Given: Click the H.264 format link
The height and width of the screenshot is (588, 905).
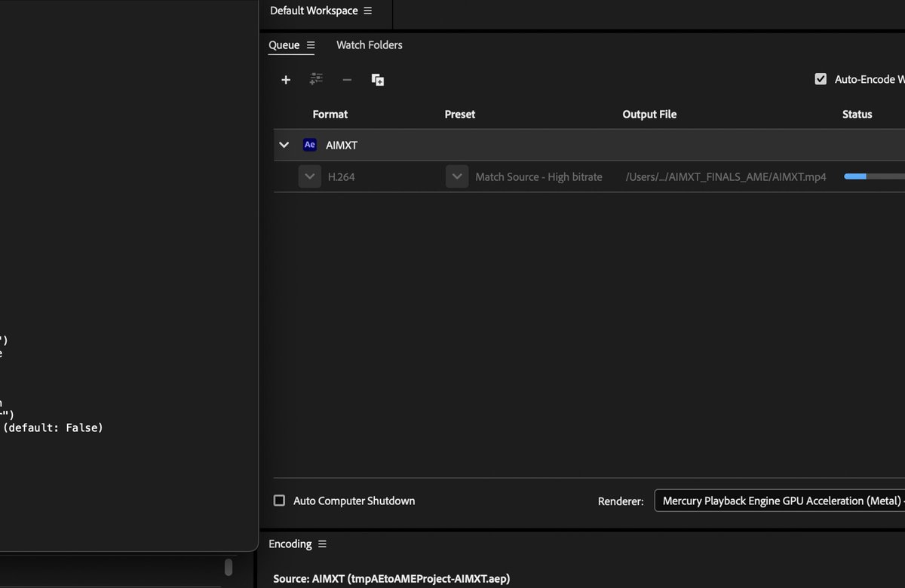Looking at the screenshot, I should [x=342, y=177].
